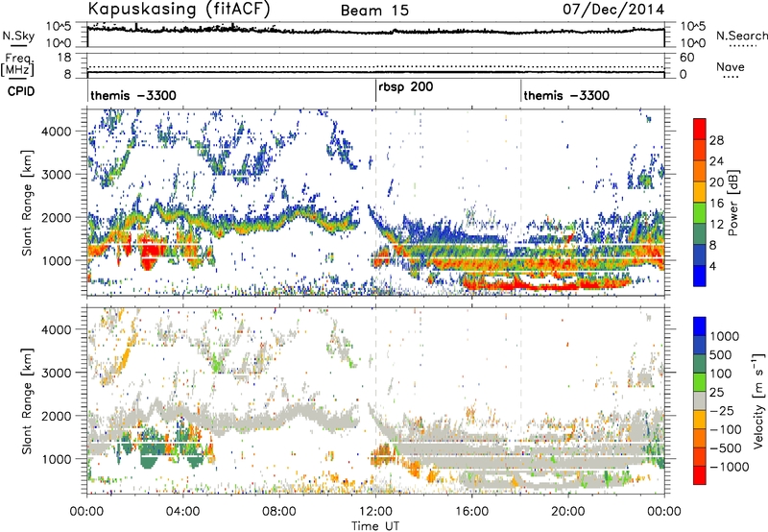Click the light green Power segment between 12 and 16
Image resolution: width=768 pixels, height=532 pixels.
coord(700,213)
